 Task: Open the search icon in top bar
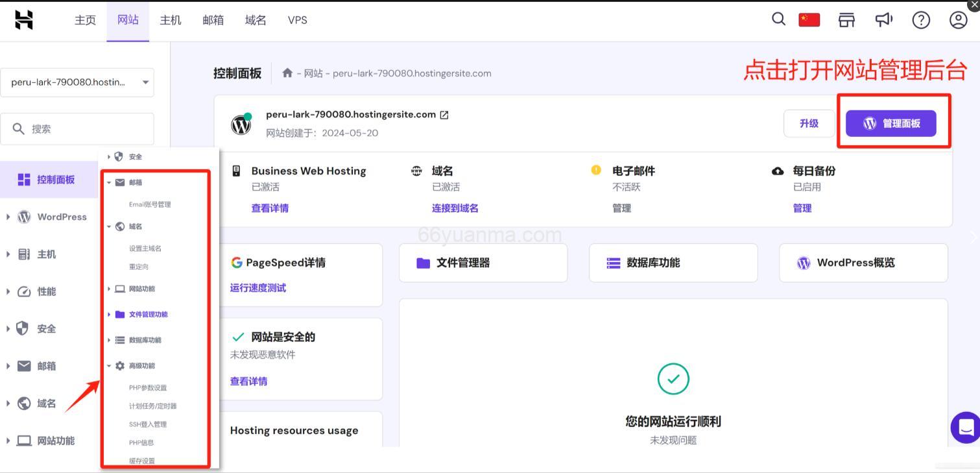click(778, 19)
